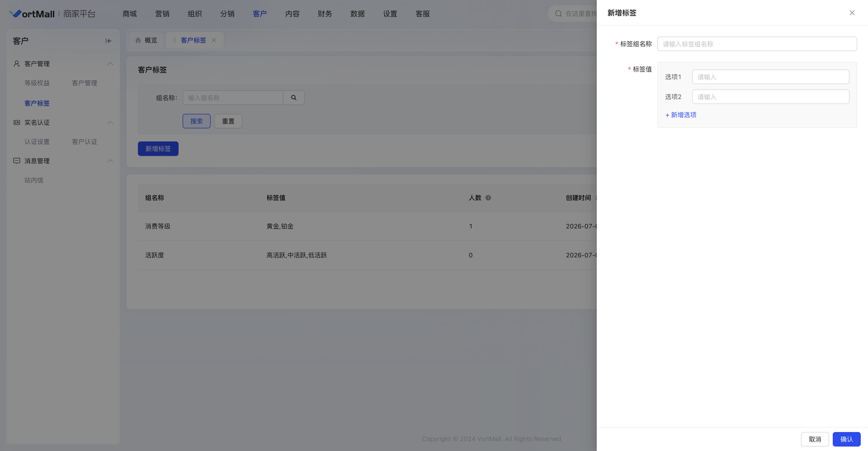The height and width of the screenshot is (451, 868).
Task: Open the 客服 top menu
Action: coord(423,14)
